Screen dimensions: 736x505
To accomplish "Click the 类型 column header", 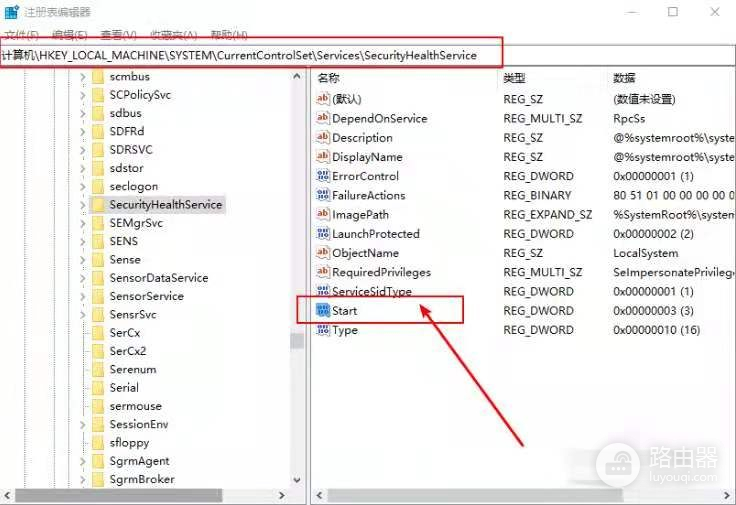I will (x=514, y=78).
